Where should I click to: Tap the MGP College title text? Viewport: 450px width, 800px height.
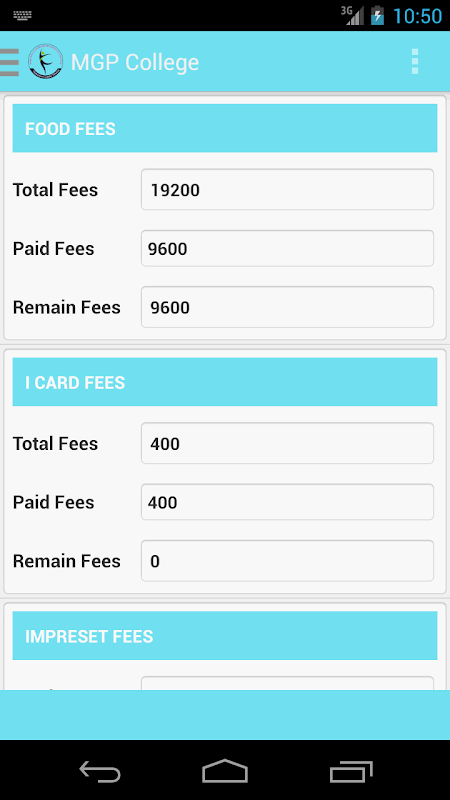[x=135, y=62]
